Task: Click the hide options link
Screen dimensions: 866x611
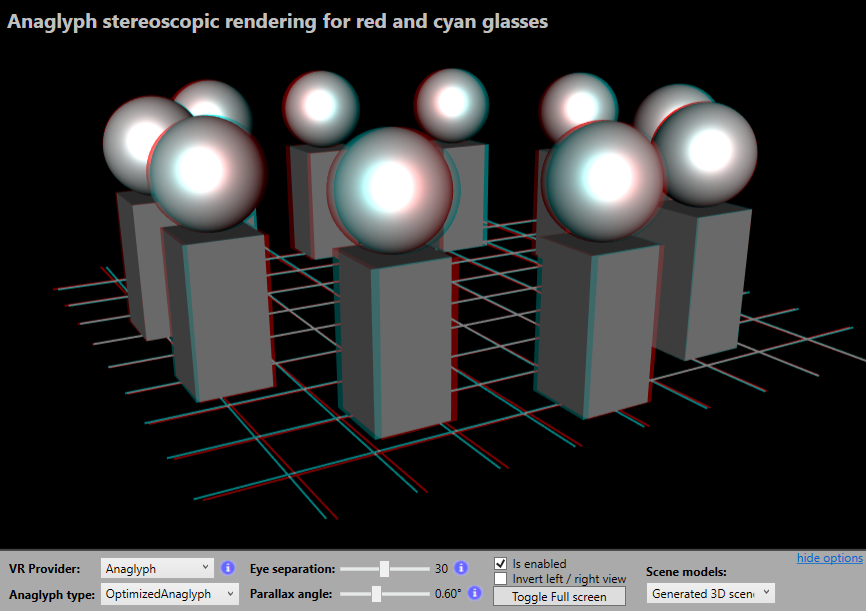Action: coord(830,558)
